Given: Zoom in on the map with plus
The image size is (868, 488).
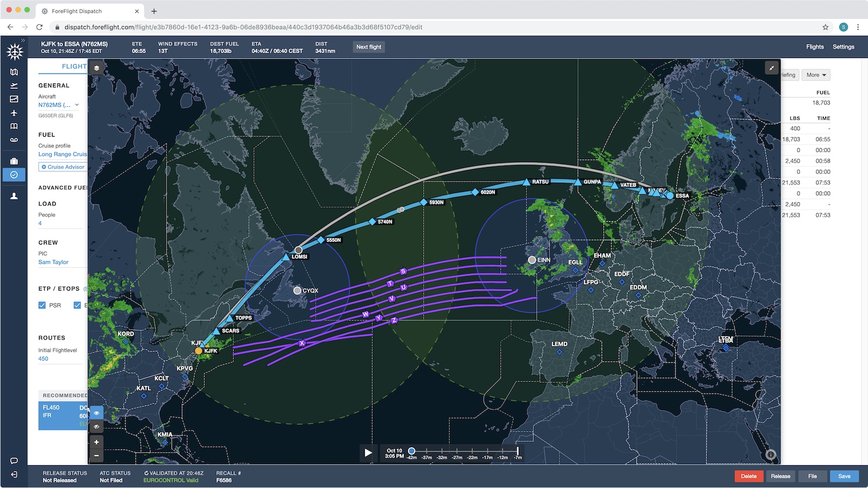Looking at the screenshot, I should pos(97,442).
